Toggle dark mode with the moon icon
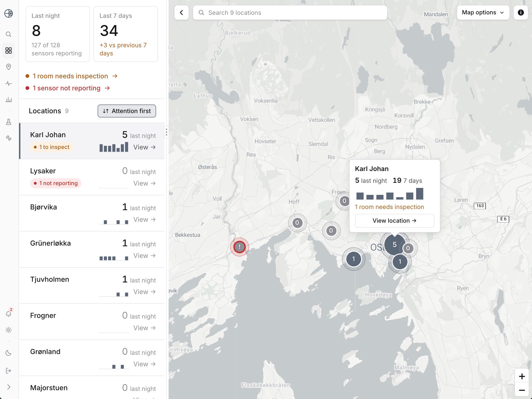The height and width of the screenshot is (399, 532). coord(9,353)
